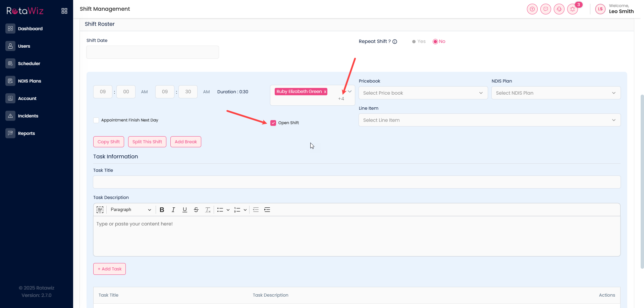Open the notifications bell
This screenshot has width=644, height=308.
coord(572,9)
